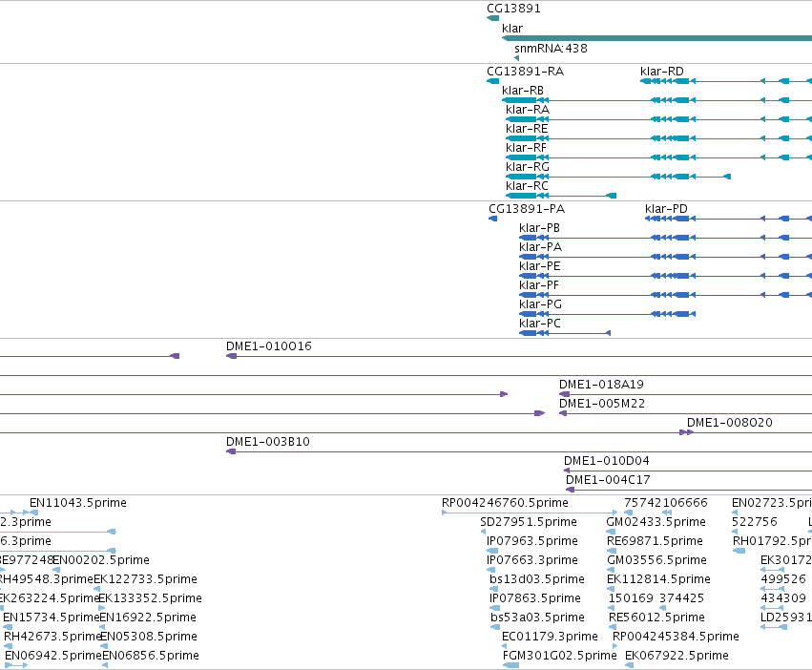
Task: Select the GM02433.5prime EST label
Action: coord(656,522)
